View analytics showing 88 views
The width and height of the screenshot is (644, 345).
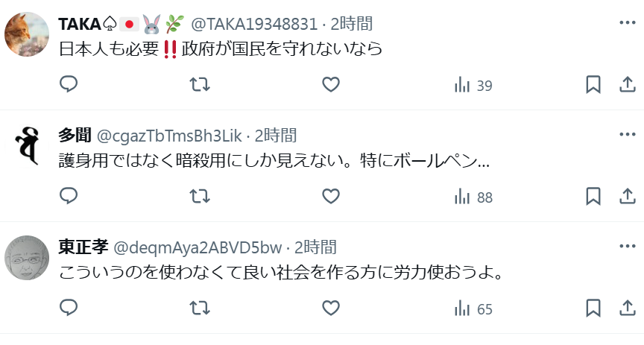click(473, 197)
